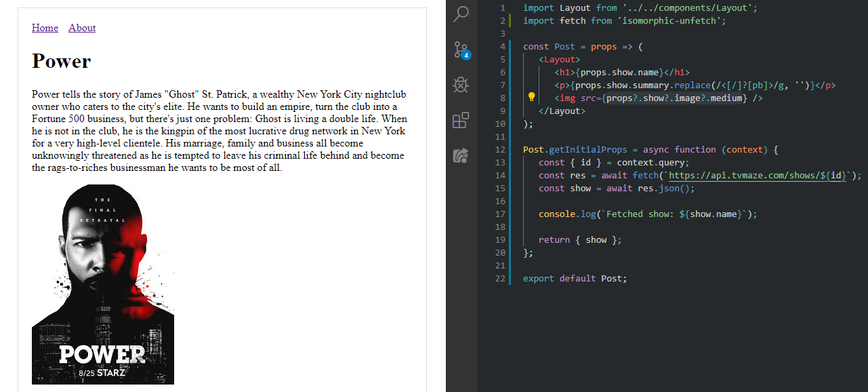This screenshot has height=392, width=868.
Task: Open the api.tvmaze.com URL in the code
Action: click(758, 175)
